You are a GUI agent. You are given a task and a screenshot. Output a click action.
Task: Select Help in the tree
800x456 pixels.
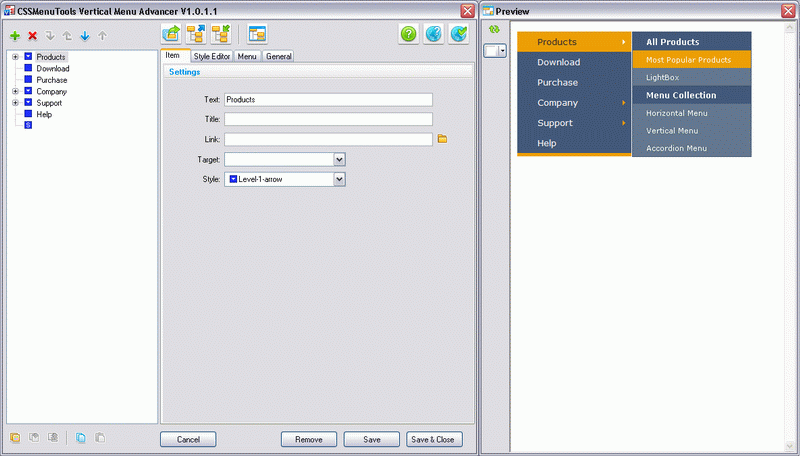click(44, 114)
